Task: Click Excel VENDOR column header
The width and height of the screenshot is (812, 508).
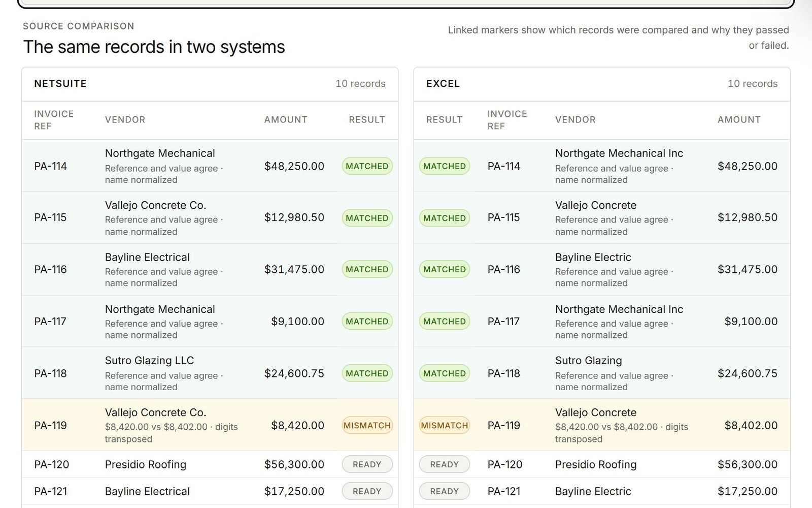Action: click(576, 120)
